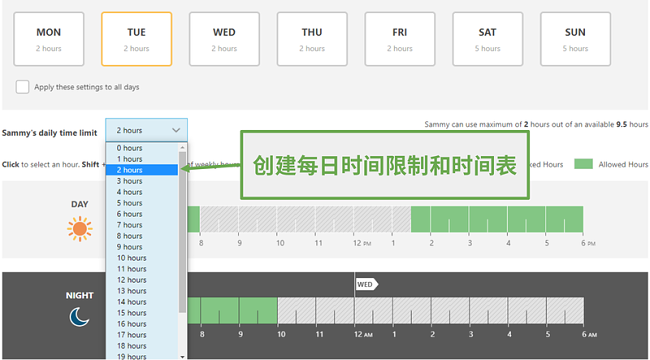The height and width of the screenshot is (360, 650).
Task: Choose 7 hours in the list
Action: click(142, 225)
